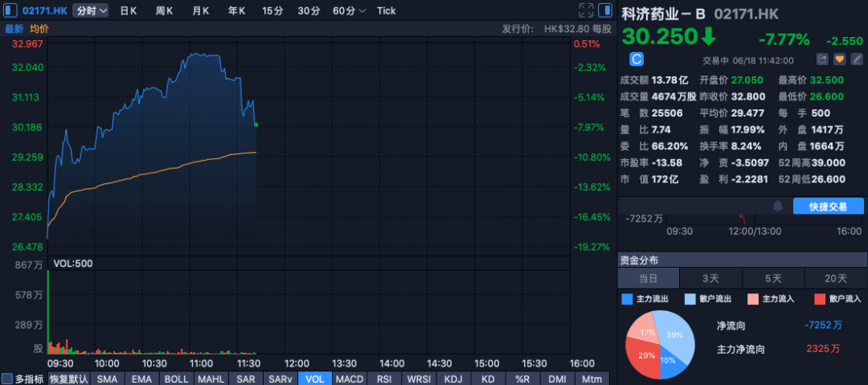Viewport: 868px width, 385px height.
Task: Click the share icon under the price change
Action: [x=822, y=59]
